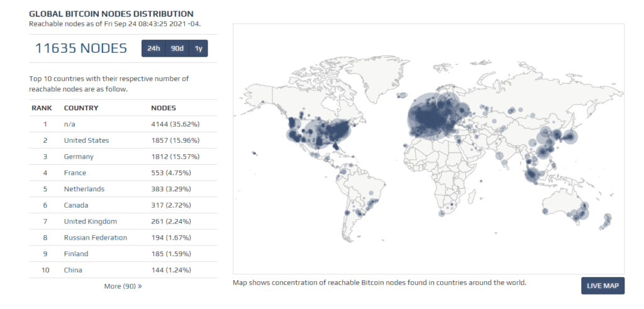Open the China country link

[x=73, y=270]
